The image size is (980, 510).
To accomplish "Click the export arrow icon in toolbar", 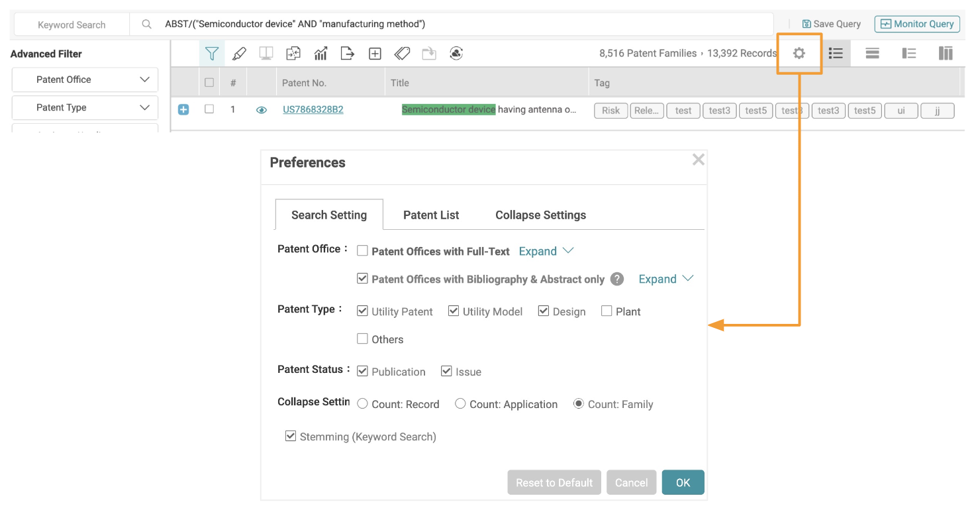I will 348,54.
